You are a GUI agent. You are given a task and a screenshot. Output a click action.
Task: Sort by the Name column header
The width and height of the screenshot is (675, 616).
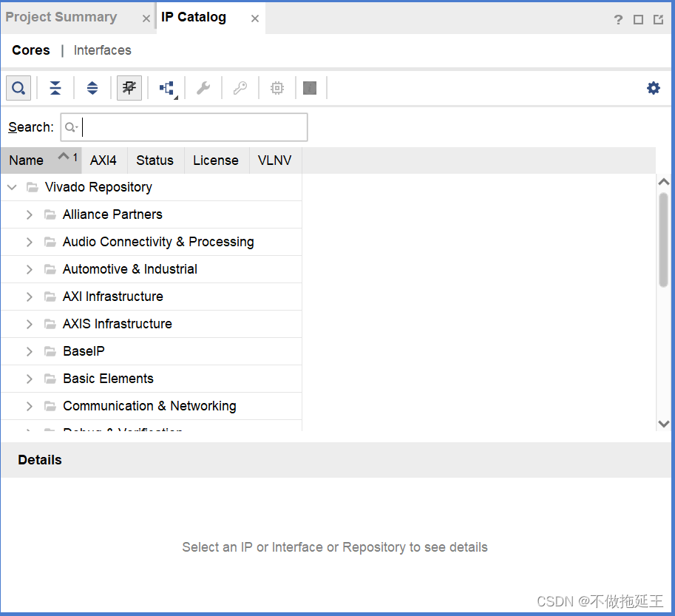click(x=41, y=160)
